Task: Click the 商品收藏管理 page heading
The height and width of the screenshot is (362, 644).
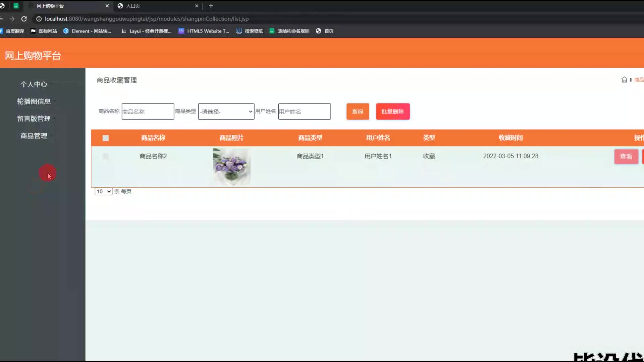Action: point(117,80)
